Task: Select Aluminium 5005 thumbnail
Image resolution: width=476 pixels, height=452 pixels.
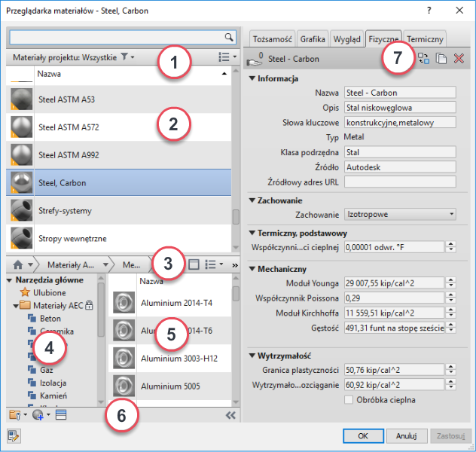Action: (x=124, y=386)
